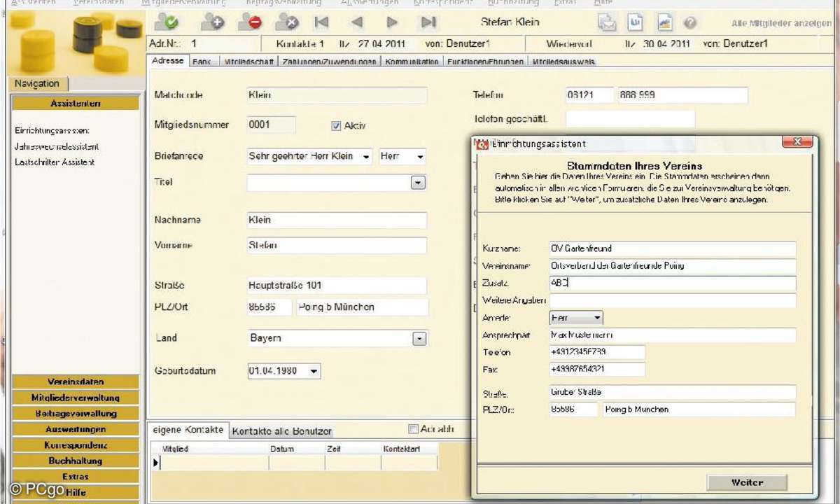
Task: Click the Einrichtungsassistent dialog title icon
Action: point(482,144)
